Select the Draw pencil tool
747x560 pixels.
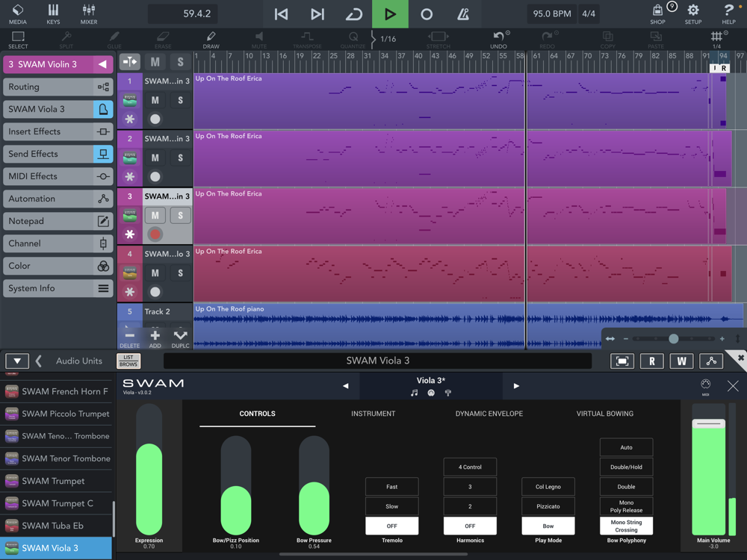(x=211, y=40)
